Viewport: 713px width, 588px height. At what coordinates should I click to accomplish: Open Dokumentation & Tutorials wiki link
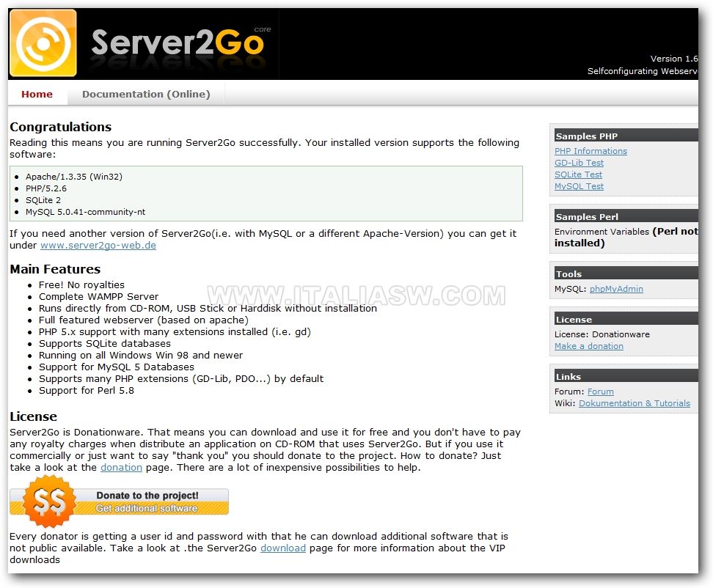pyautogui.click(x=635, y=403)
